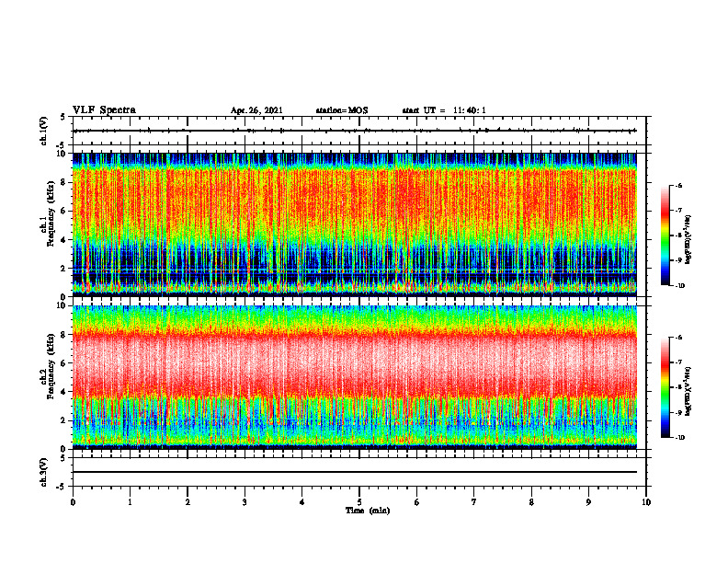Click the "ch.1(V)" axis label
Screen dimensions: 728x563
pos(43,131)
